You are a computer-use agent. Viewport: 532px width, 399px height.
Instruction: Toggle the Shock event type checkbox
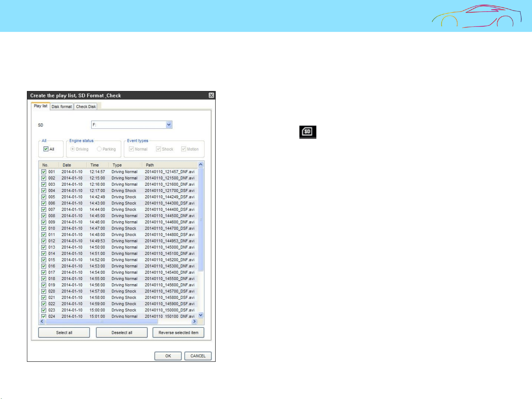coord(159,149)
